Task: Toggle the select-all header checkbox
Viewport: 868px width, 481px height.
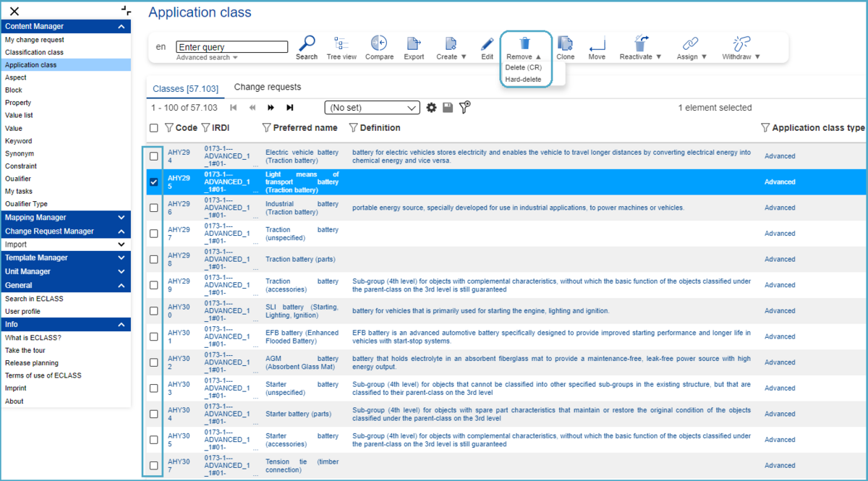Action: coord(154,128)
